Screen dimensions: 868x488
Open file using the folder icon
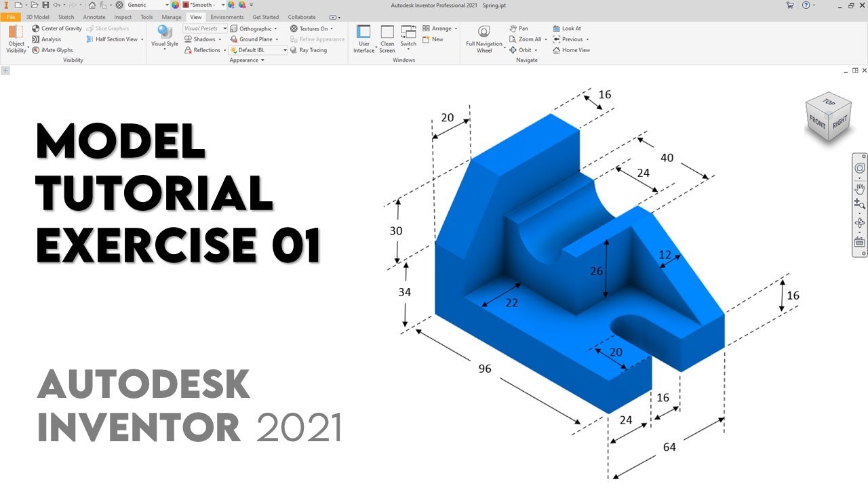pyautogui.click(x=34, y=5)
